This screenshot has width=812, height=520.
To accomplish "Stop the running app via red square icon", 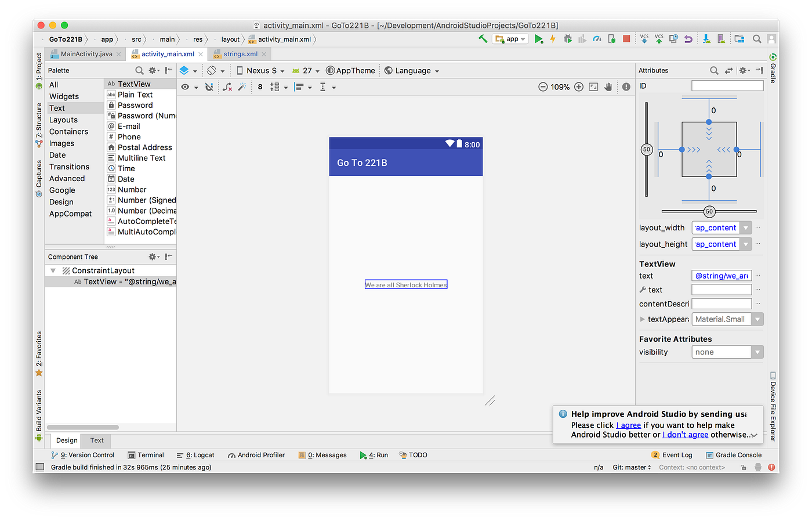I will coord(625,39).
